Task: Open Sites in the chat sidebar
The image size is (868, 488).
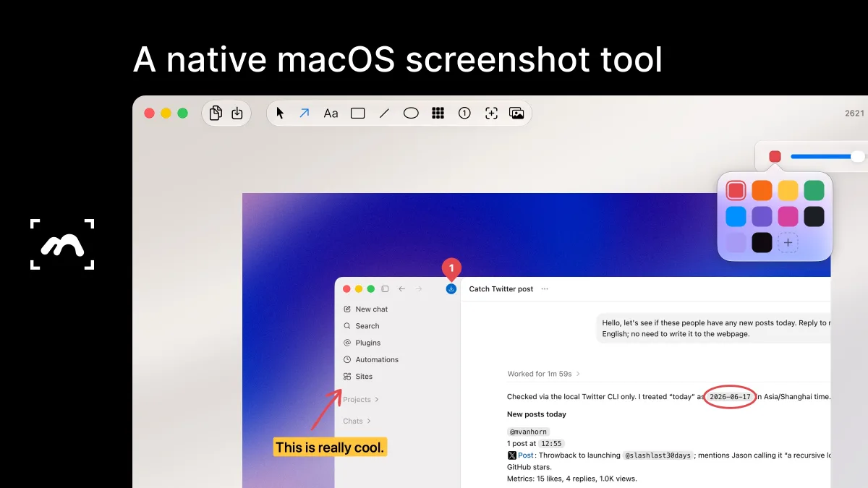Action: 358,377
